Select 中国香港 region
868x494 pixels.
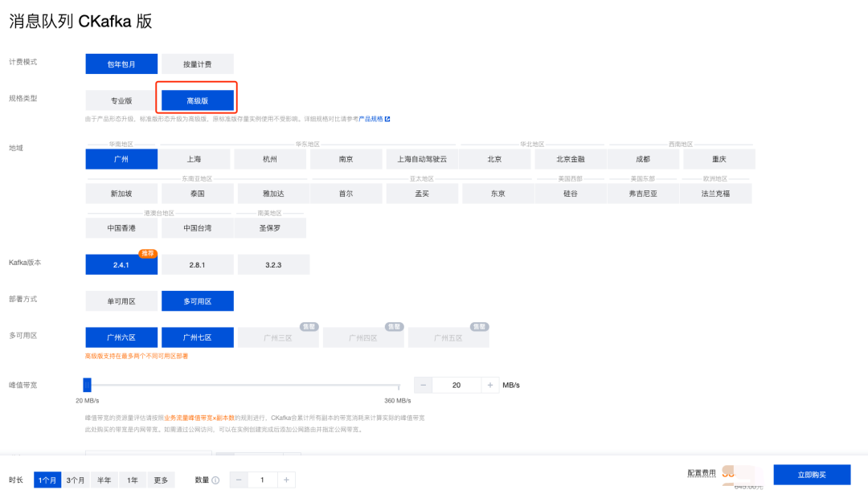pos(121,228)
